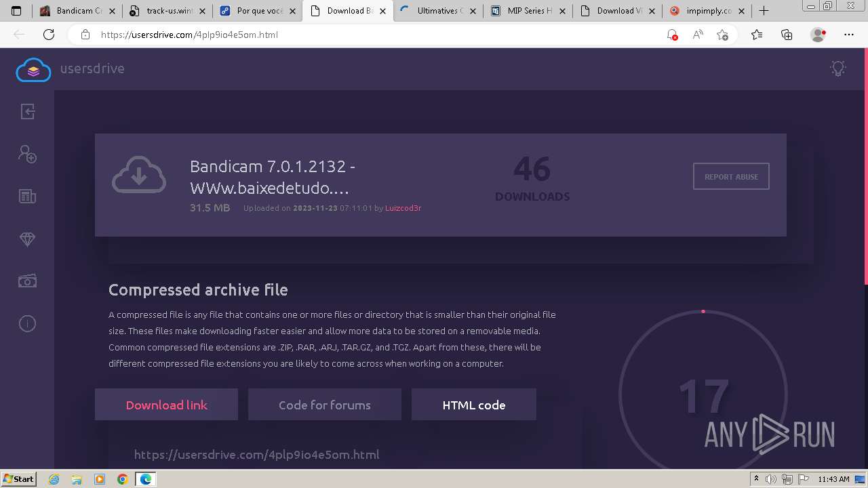868x488 pixels.
Task: Click the Report Abuse button
Action: click(x=731, y=176)
